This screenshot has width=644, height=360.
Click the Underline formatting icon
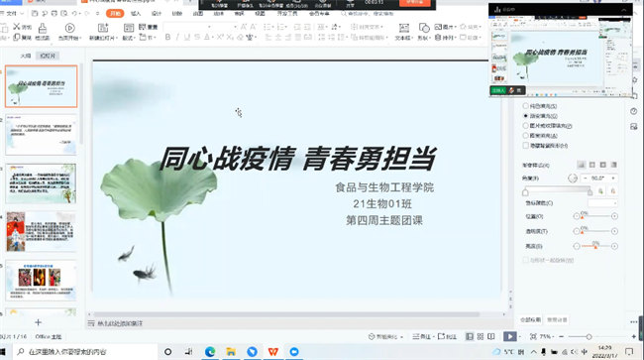187,38
